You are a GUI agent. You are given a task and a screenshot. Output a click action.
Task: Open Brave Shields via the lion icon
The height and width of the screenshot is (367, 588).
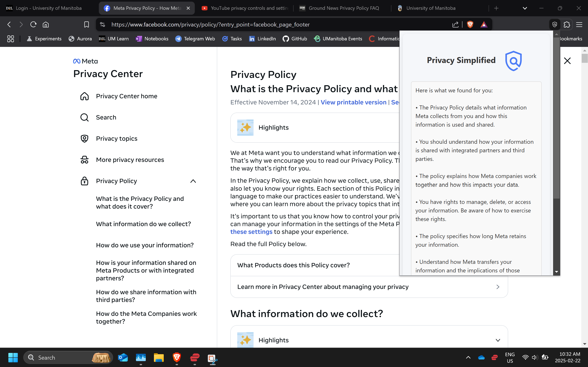tap(470, 24)
